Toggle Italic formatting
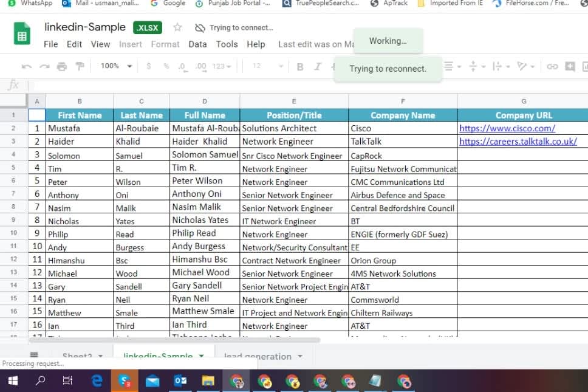The image size is (588, 392). pyautogui.click(x=317, y=67)
